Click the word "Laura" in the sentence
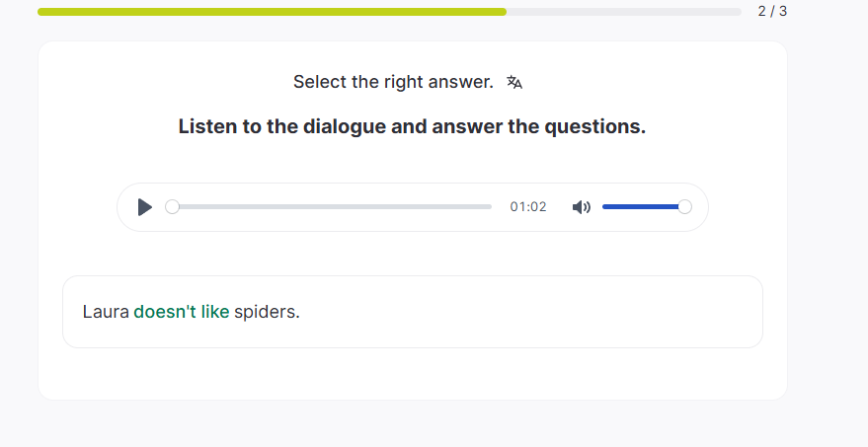Image resolution: width=868 pixels, height=447 pixels. click(x=106, y=312)
